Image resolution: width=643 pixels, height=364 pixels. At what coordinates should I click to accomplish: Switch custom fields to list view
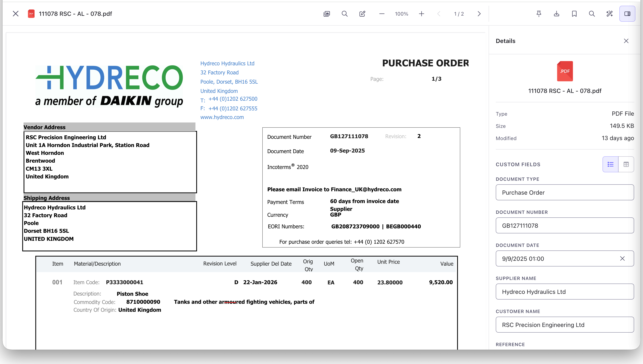pos(610,164)
